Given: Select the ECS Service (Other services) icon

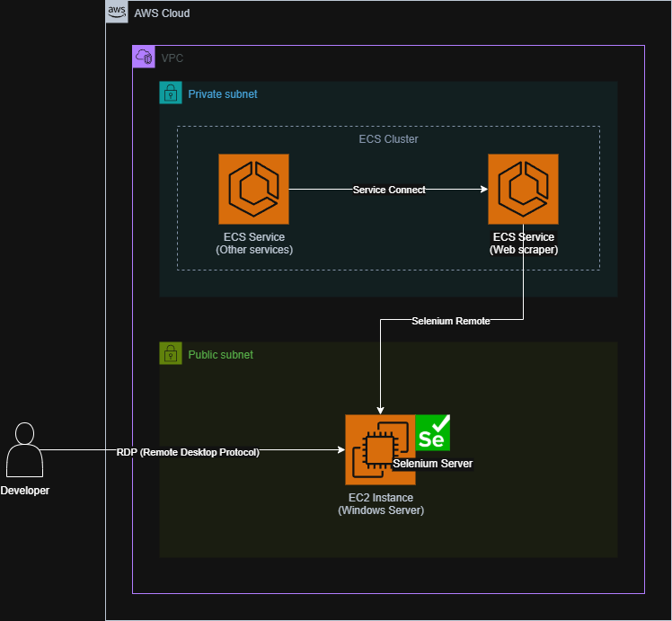Looking at the screenshot, I should (253, 189).
